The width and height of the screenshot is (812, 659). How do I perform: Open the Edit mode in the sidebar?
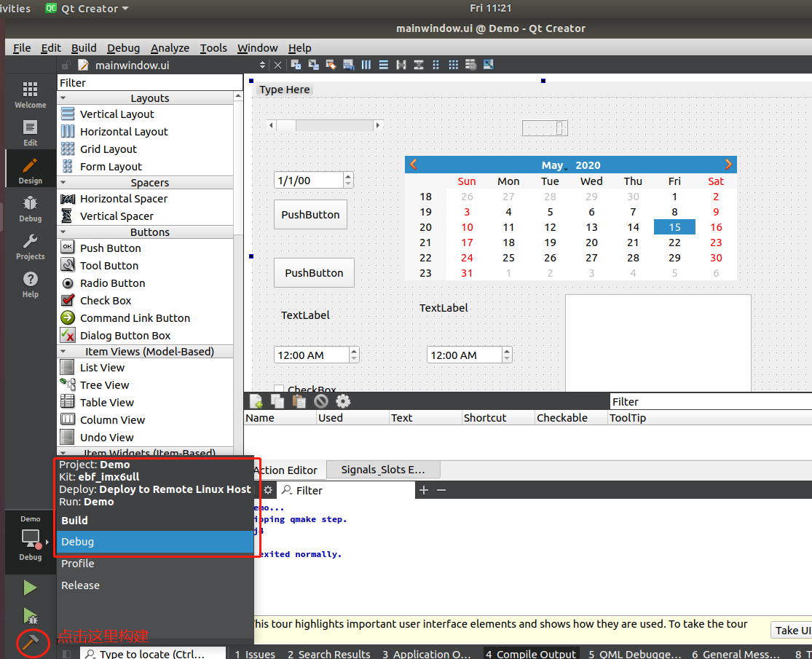(x=30, y=133)
